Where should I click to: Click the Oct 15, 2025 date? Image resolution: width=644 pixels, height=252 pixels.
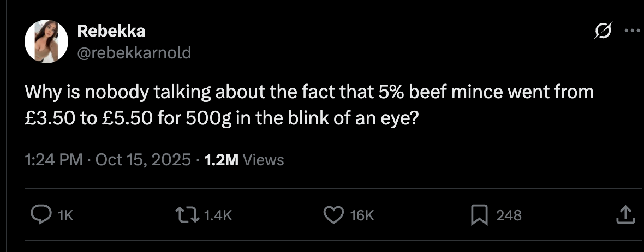pos(143,160)
